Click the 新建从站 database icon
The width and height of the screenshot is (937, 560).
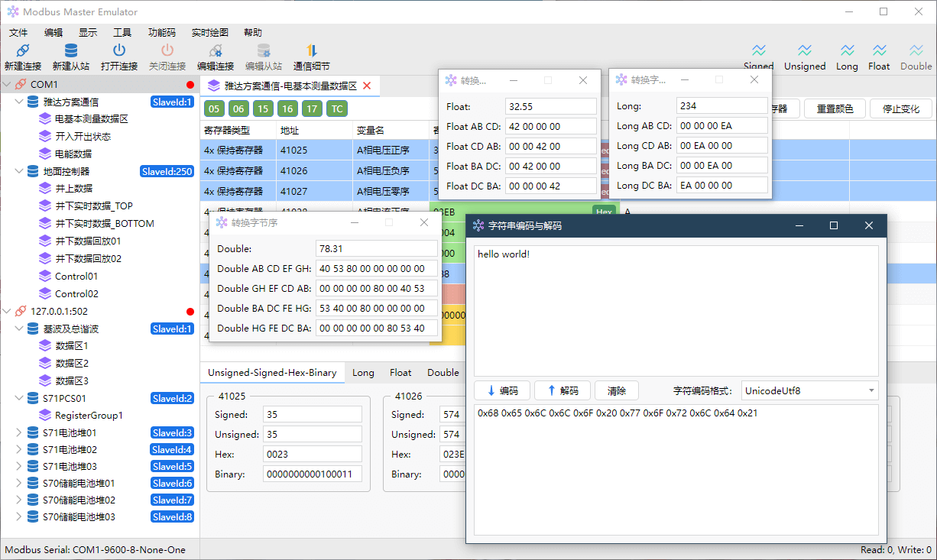(x=70, y=51)
